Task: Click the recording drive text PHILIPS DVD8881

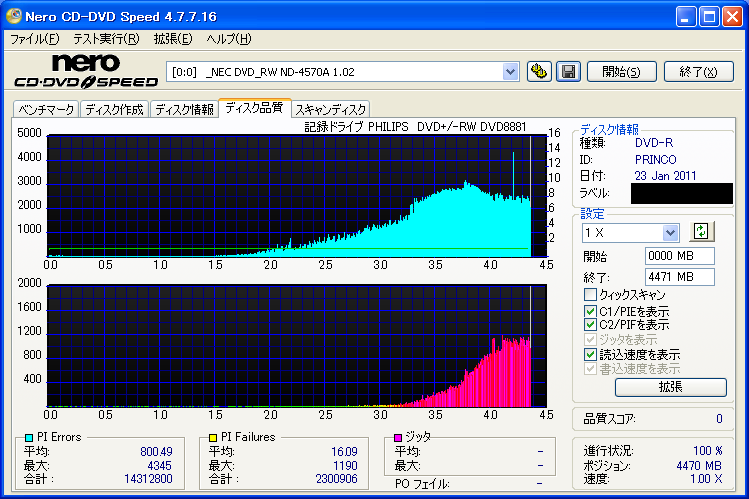Action: click(x=415, y=127)
